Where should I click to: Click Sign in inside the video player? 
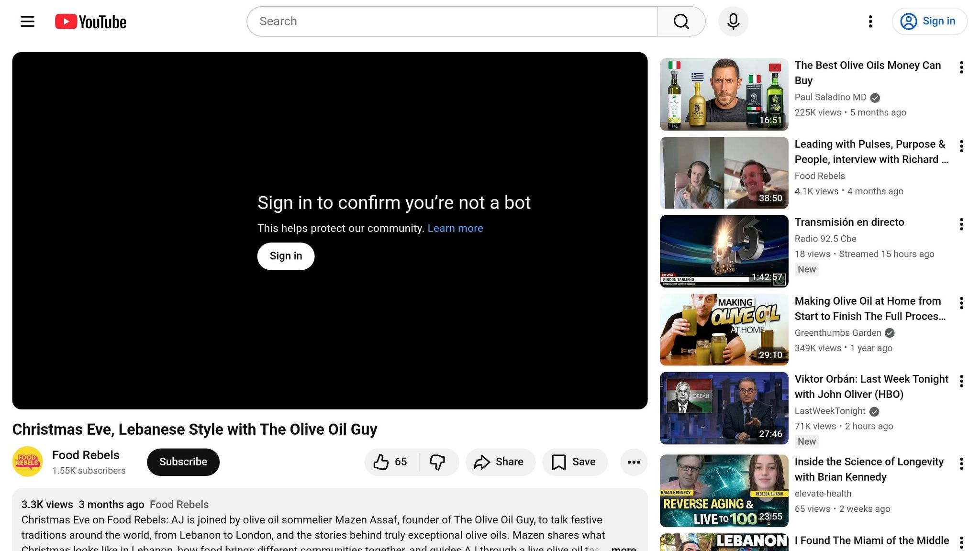[x=286, y=256]
